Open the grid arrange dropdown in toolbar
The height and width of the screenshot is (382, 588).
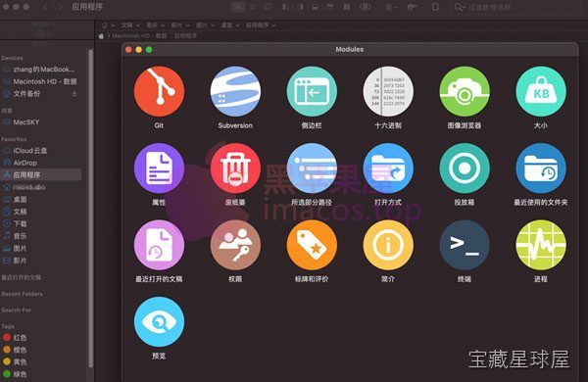[391, 7]
